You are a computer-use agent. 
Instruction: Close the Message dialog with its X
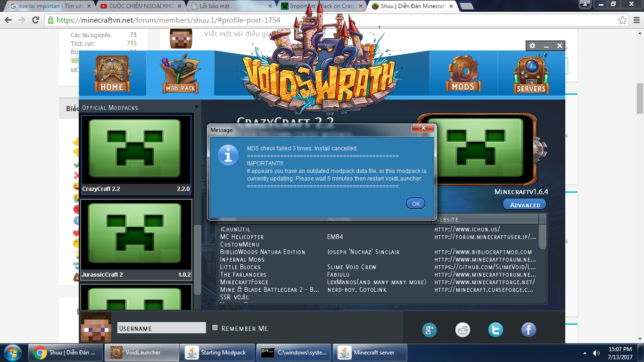(423, 128)
